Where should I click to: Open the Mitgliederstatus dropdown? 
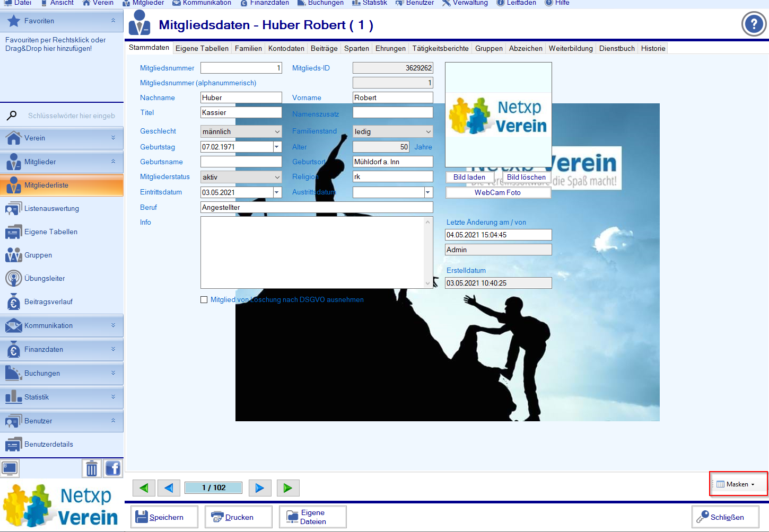277,178
